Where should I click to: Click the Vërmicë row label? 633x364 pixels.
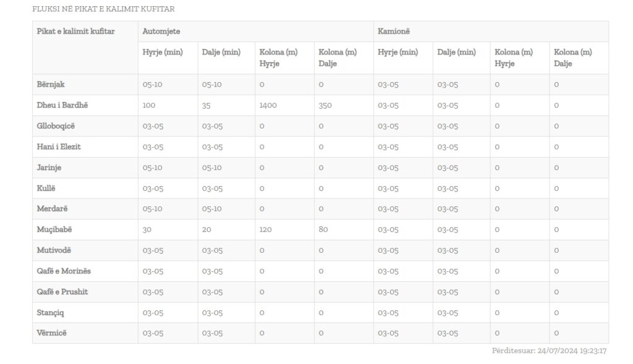coord(52,333)
